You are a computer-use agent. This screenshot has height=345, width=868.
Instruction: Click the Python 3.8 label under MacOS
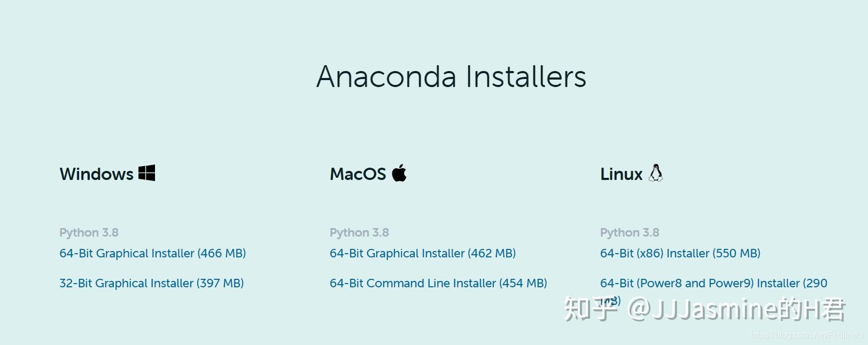(x=359, y=232)
